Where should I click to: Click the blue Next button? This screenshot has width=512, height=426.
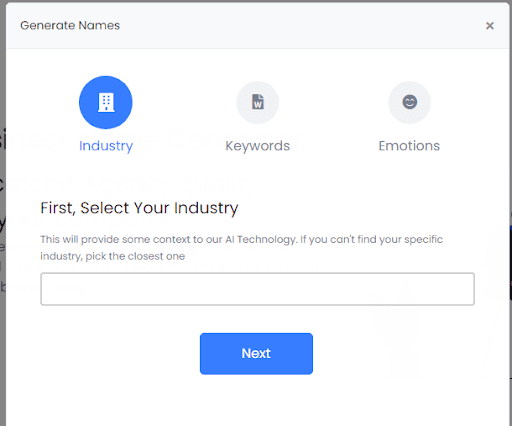pos(256,354)
